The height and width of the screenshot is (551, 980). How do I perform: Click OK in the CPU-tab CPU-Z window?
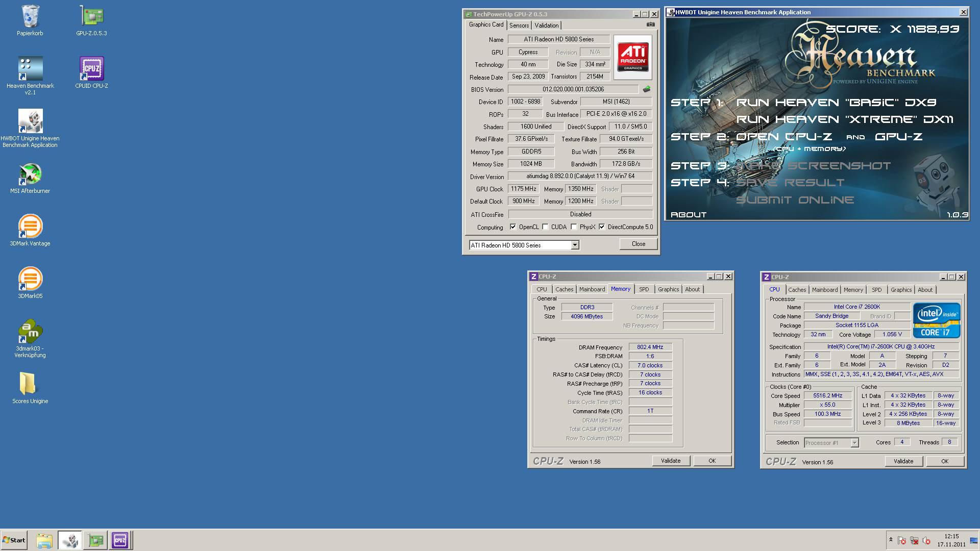(945, 461)
